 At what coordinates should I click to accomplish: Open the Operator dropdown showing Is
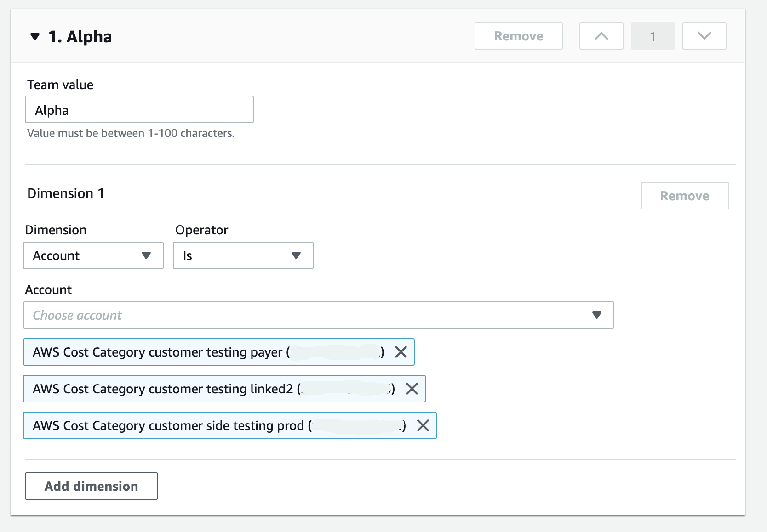(243, 255)
